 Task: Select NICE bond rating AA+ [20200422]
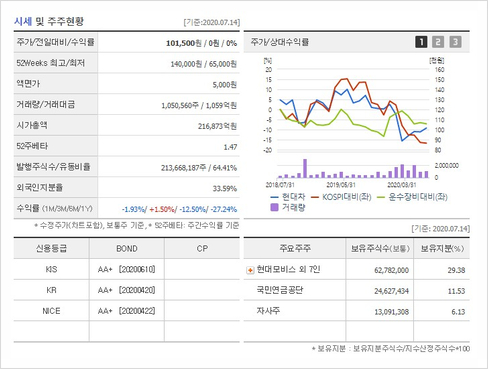[127, 311]
